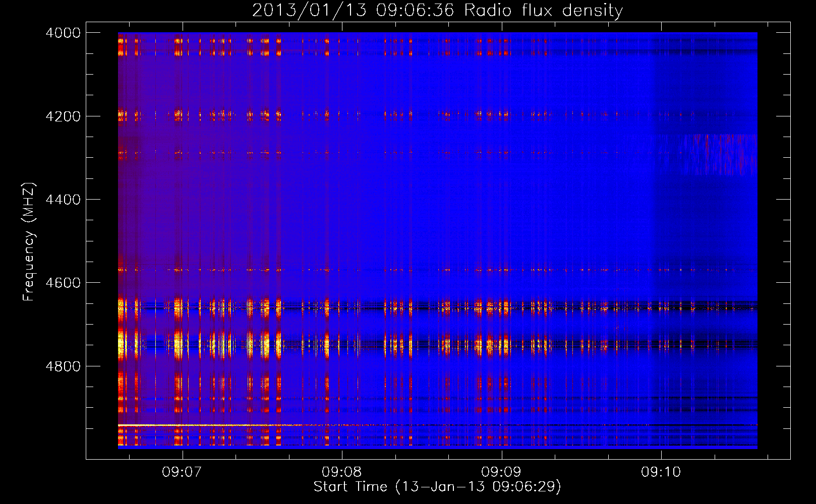Click the '09:08' time axis label

pos(341,472)
